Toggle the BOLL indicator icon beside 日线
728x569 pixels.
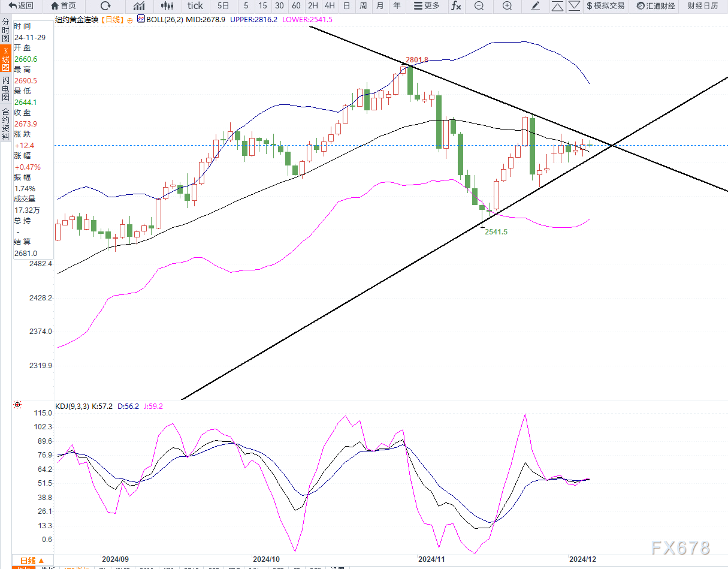click(141, 19)
